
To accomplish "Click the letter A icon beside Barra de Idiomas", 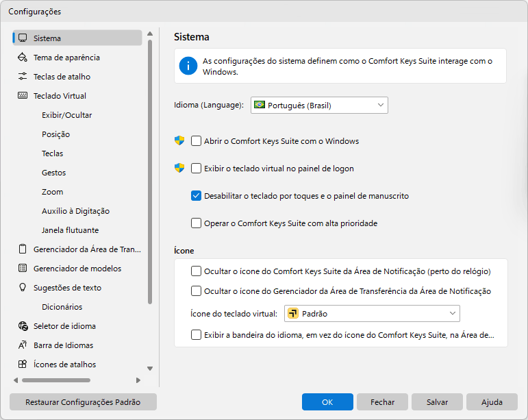I will (x=23, y=345).
